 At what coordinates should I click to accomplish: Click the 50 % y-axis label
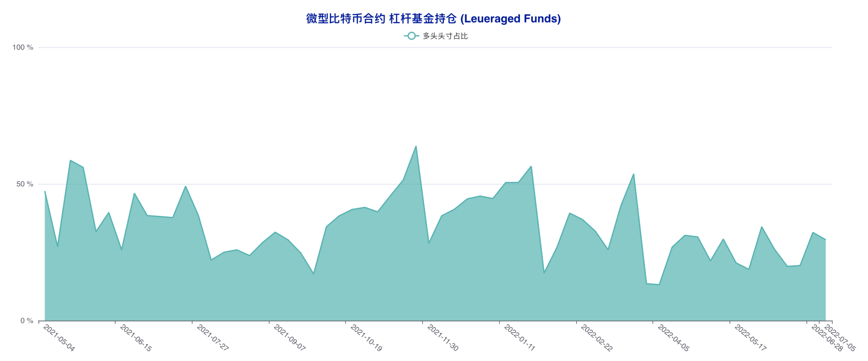point(25,184)
